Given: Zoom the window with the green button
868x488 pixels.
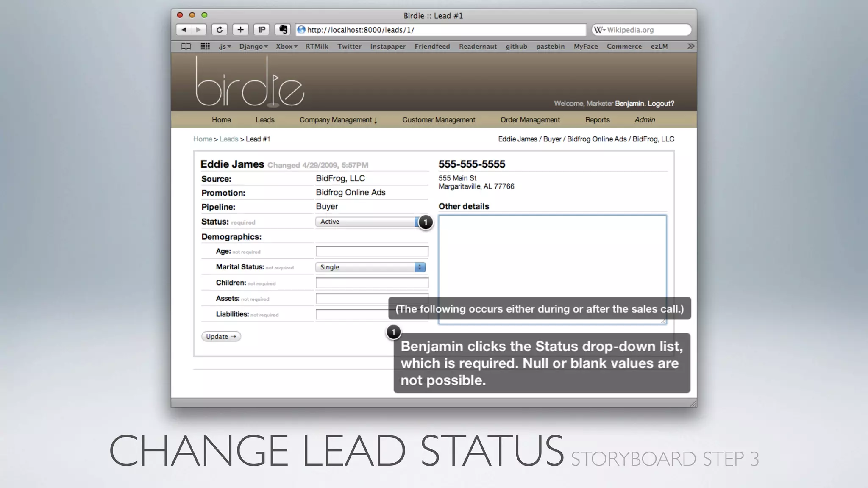Looking at the screenshot, I should [x=204, y=15].
